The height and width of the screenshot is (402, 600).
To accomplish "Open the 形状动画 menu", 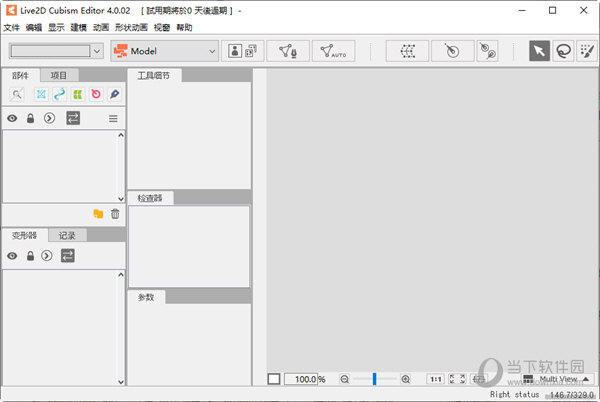I will coord(131,28).
